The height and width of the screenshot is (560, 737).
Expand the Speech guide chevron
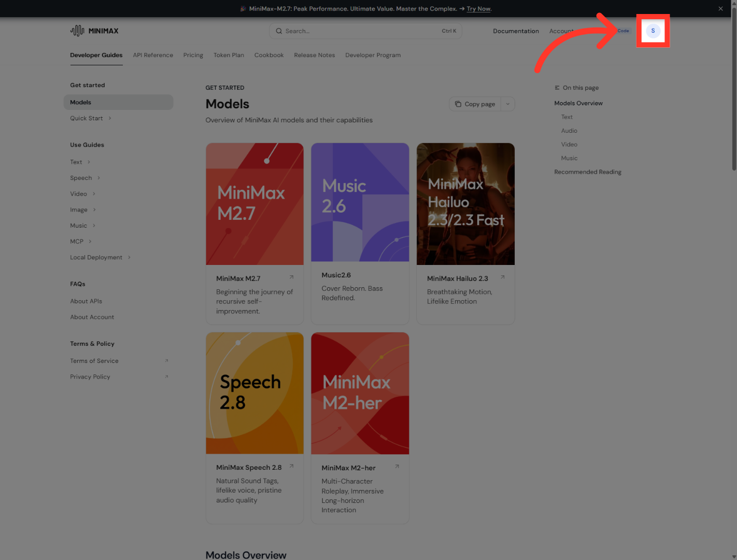pos(98,178)
